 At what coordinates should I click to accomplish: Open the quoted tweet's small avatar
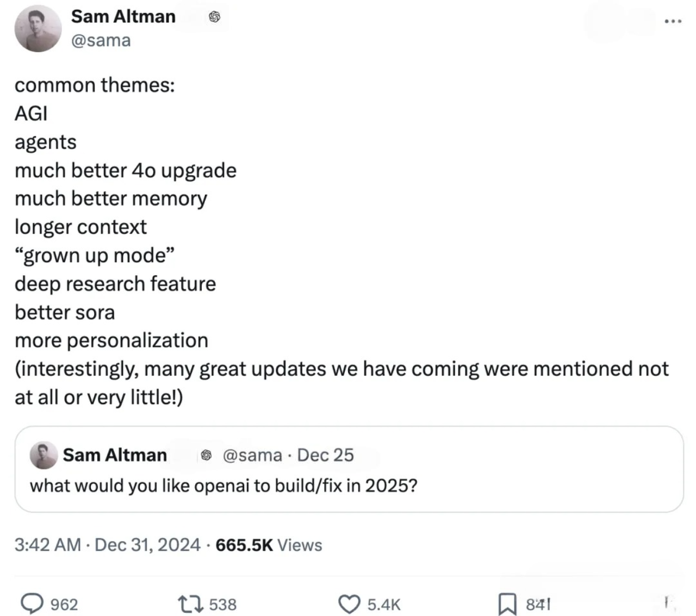[x=43, y=455]
